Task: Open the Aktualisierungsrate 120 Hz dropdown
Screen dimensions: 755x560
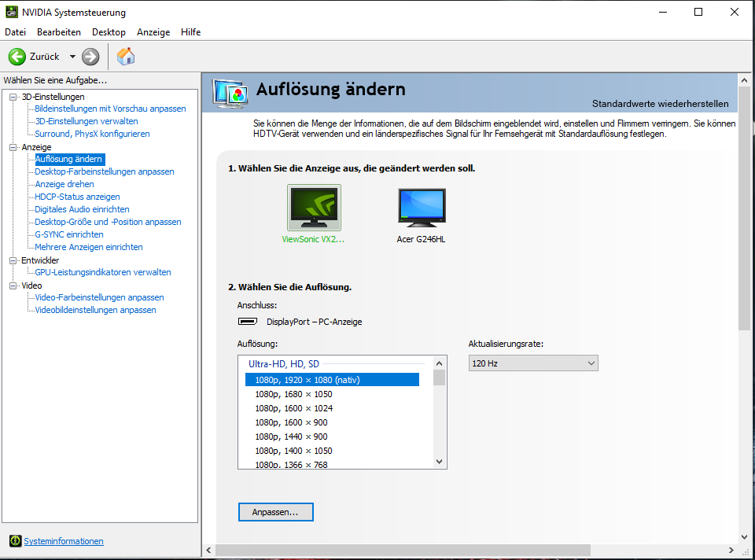Action: point(533,363)
